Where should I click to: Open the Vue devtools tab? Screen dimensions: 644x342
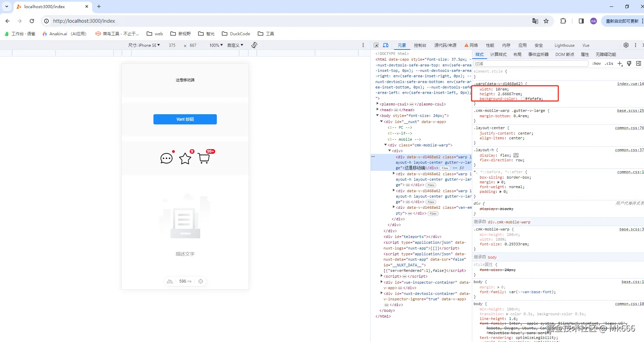tap(586, 45)
